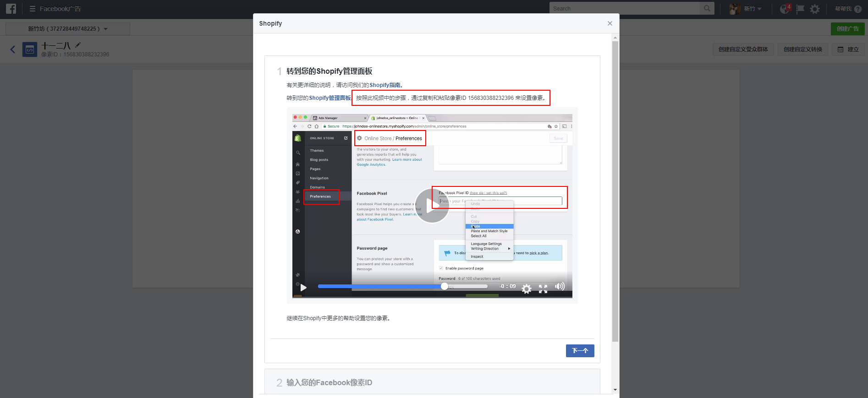
Task: Click the video remaining time 0:09
Action: tap(507, 286)
